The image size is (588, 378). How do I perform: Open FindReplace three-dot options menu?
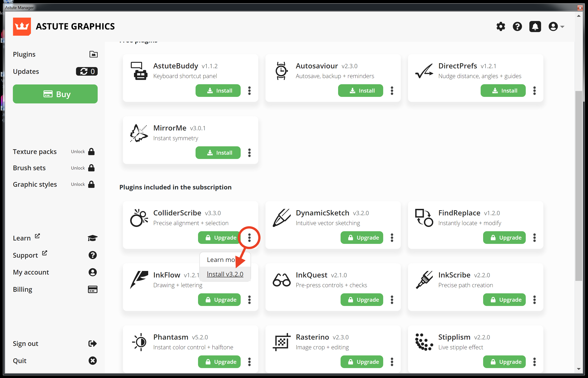(535, 238)
